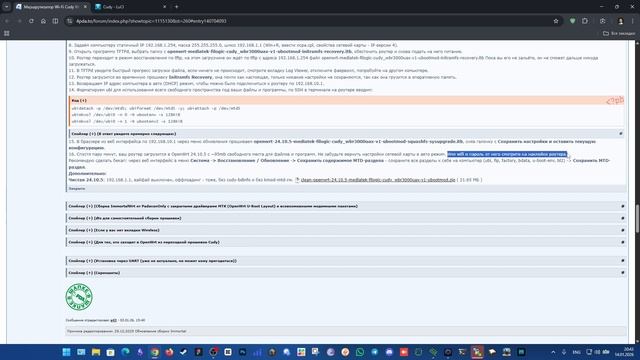Expand the no Wireless tab spoiler
Screen dimensions: 640x360
346,230
